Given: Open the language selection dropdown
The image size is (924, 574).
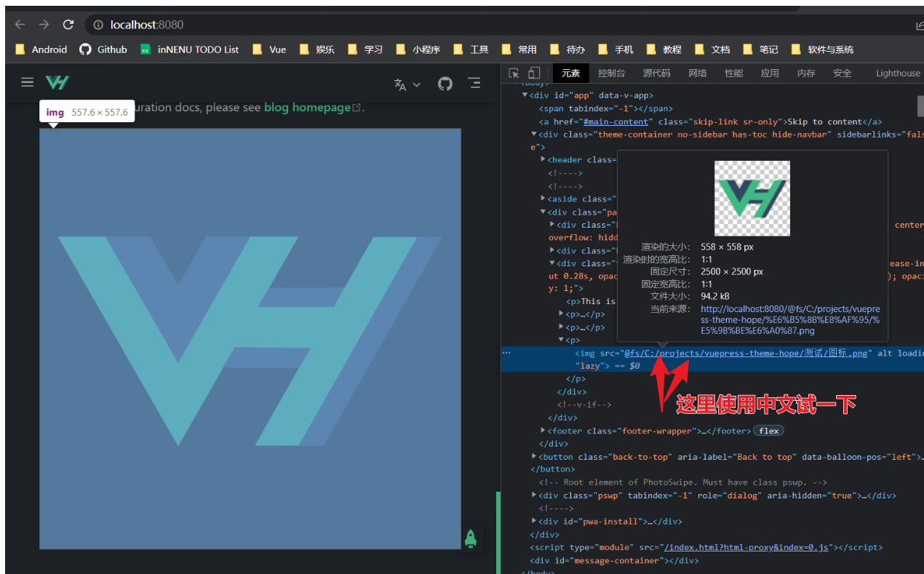Looking at the screenshot, I should [x=407, y=84].
